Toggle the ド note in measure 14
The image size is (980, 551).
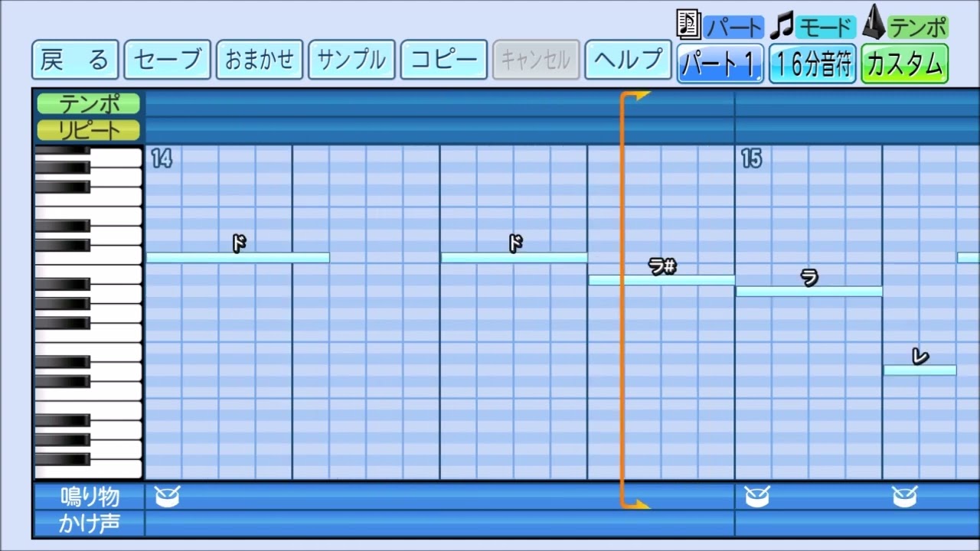[x=237, y=257]
